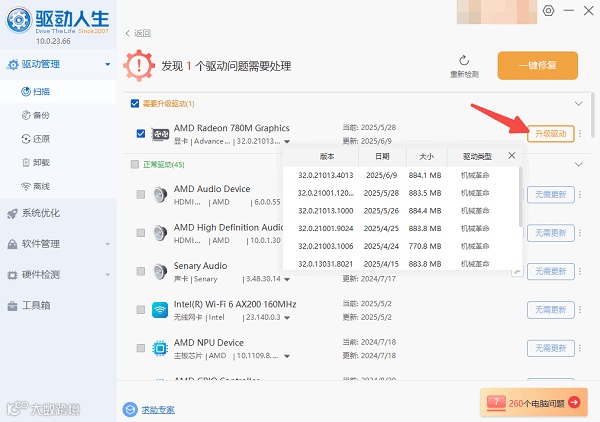Click the small wrench icon beside Senary Audio button
The width and height of the screenshot is (600, 422).
[517, 271]
